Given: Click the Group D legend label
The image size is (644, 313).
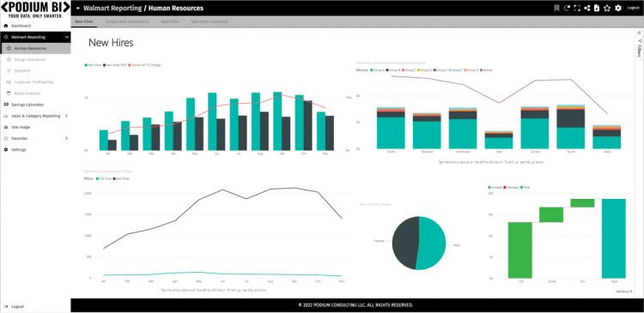Looking at the screenshot, I should tap(426, 70).
